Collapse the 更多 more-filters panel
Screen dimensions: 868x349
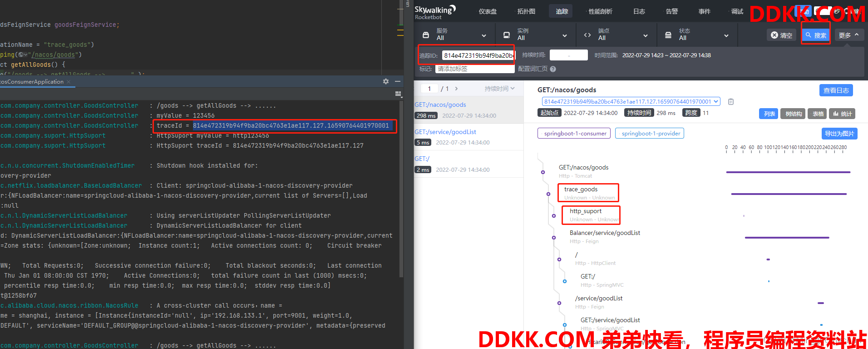[849, 35]
